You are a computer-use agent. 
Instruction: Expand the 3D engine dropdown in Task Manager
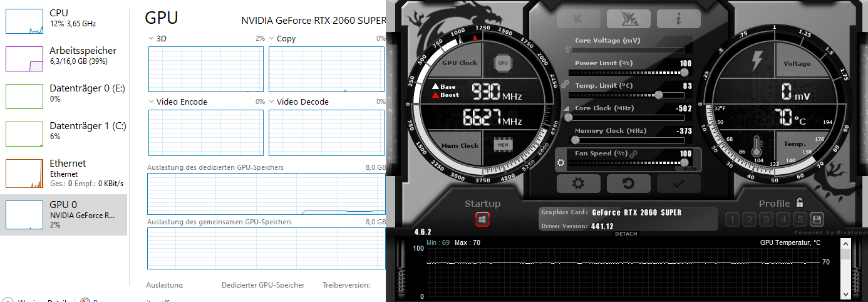[151, 39]
